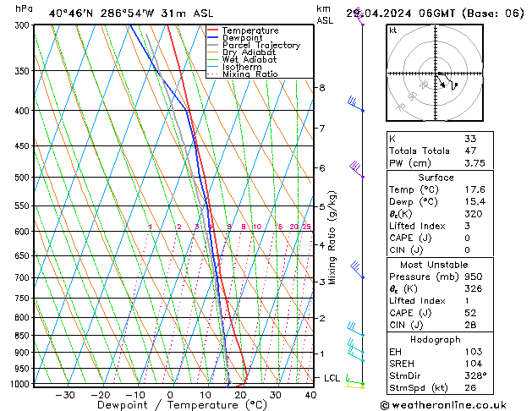Click the 'Mixing Ratio' legend entry

(x=243, y=74)
